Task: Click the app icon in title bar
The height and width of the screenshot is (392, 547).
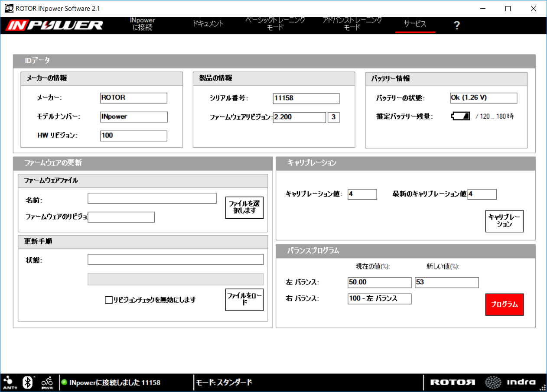Action: tap(9, 9)
